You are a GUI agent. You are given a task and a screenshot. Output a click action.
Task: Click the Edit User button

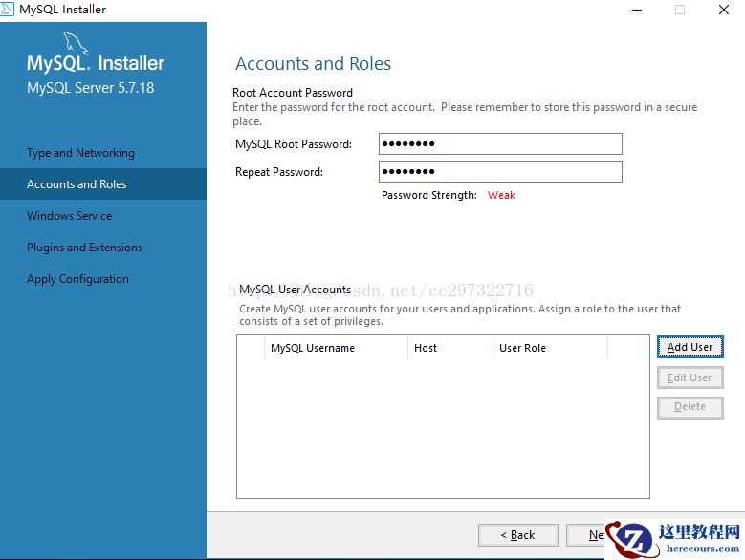690,377
